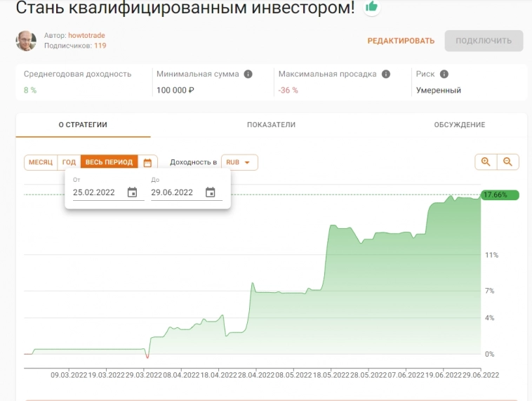Click the РЕДАКТИРОВАТЬ edit button

401,41
